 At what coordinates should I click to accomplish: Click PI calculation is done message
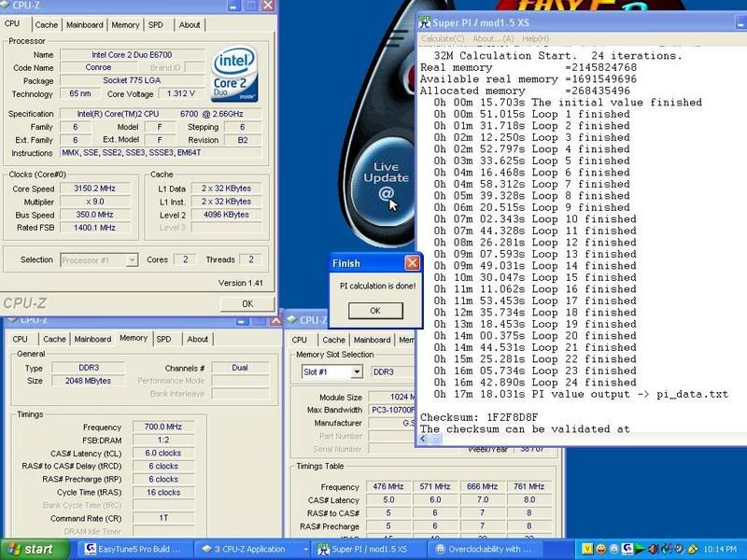pyautogui.click(x=377, y=286)
